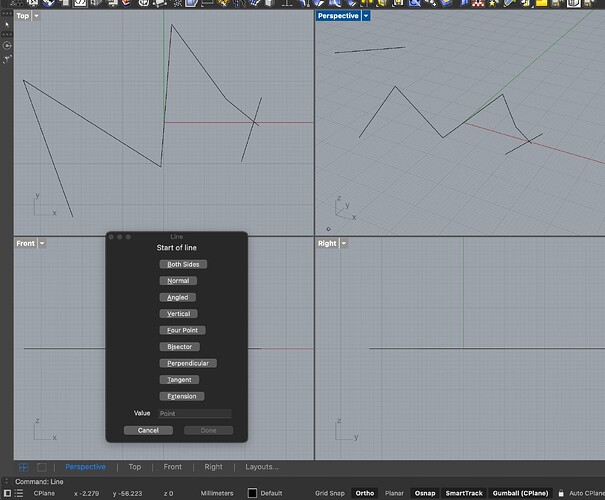Disable Ortho mode
605x500 pixels.
click(365, 493)
